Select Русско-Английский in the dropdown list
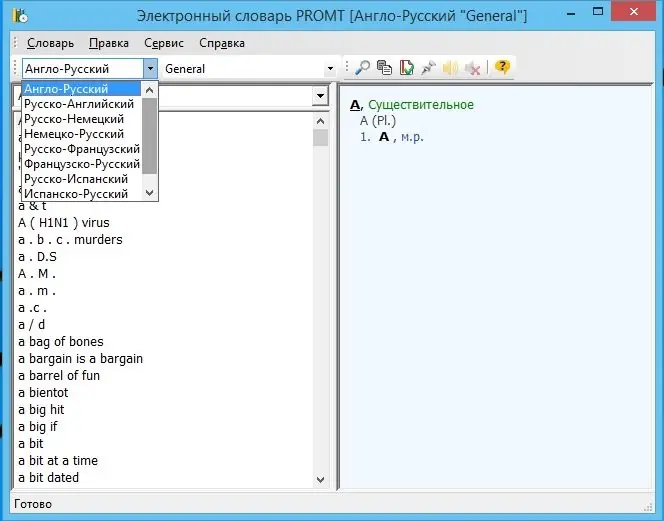This screenshot has width=664, height=521. [x=82, y=104]
